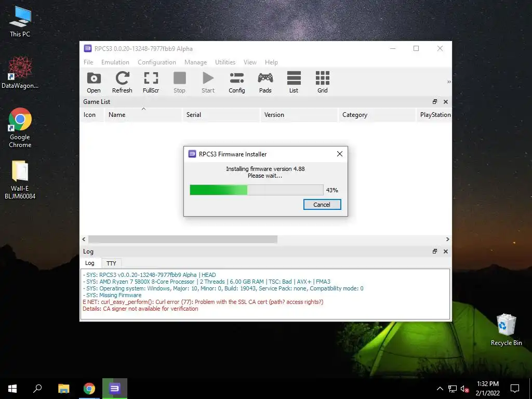532x399 pixels.
Task: Click the game list horizontal scrollbar
Action: (x=183, y=239)
